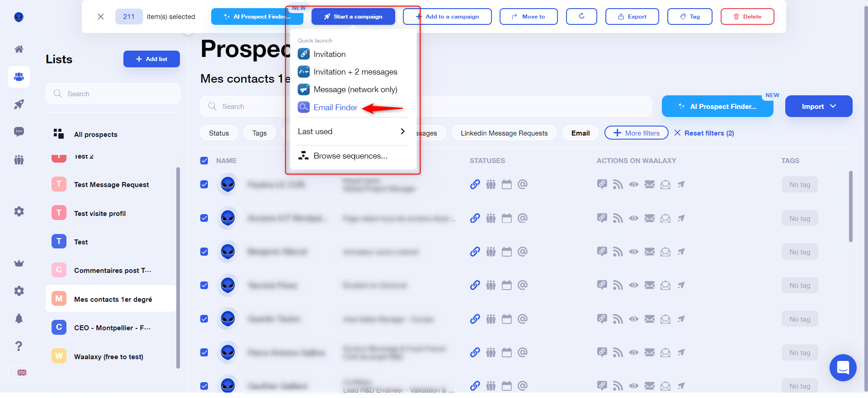Toggle the select-all checkbox beside NAME header
Viewport: 868px width, 398px height.
204,160
